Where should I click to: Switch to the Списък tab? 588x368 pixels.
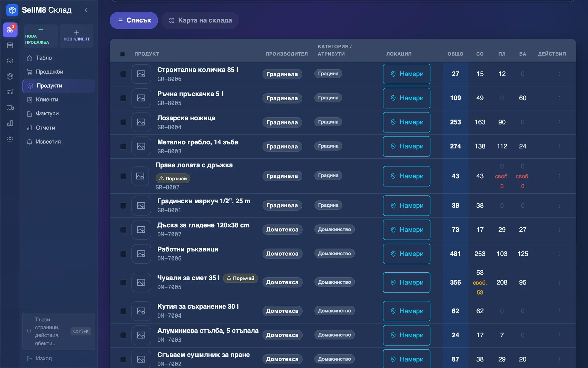[134, 20]
